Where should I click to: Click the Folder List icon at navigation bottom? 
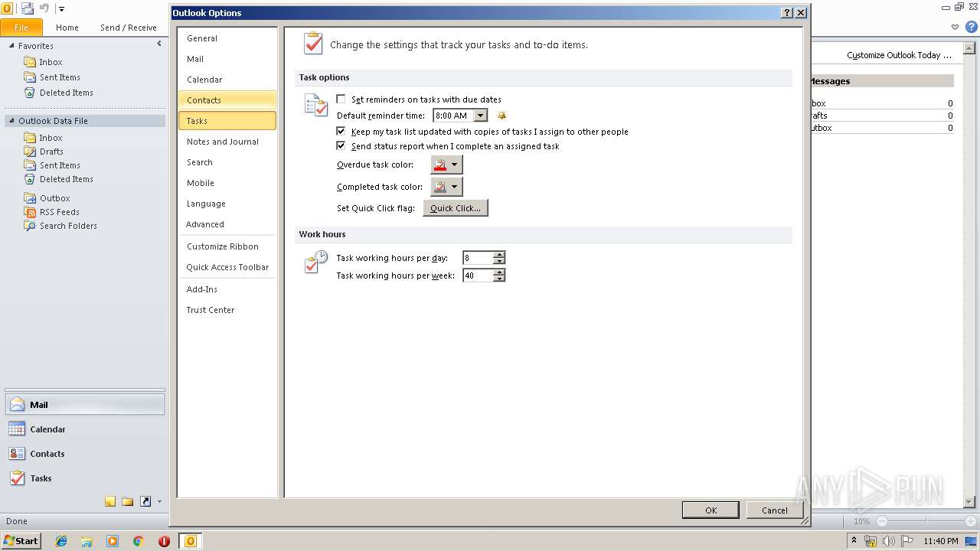[x=128, y=502]
